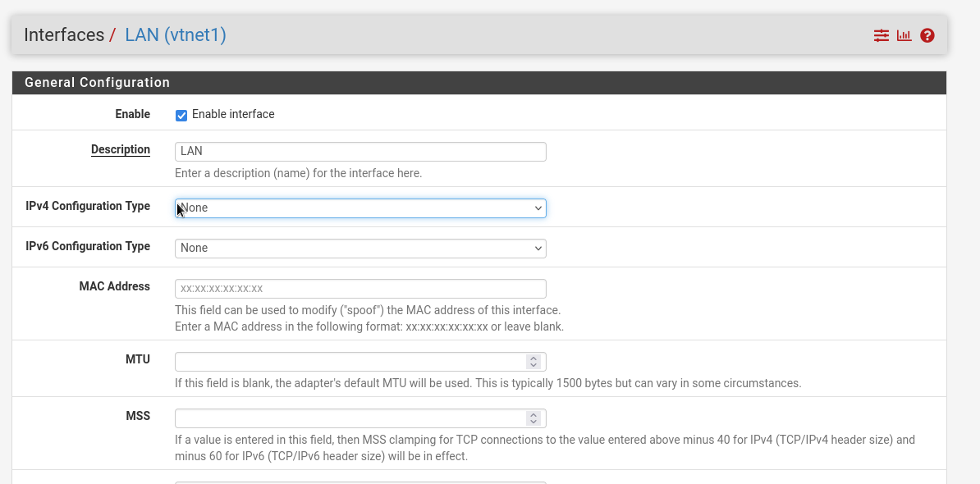
Task: Open the traffic graphs icon
Action: point(904,35)
